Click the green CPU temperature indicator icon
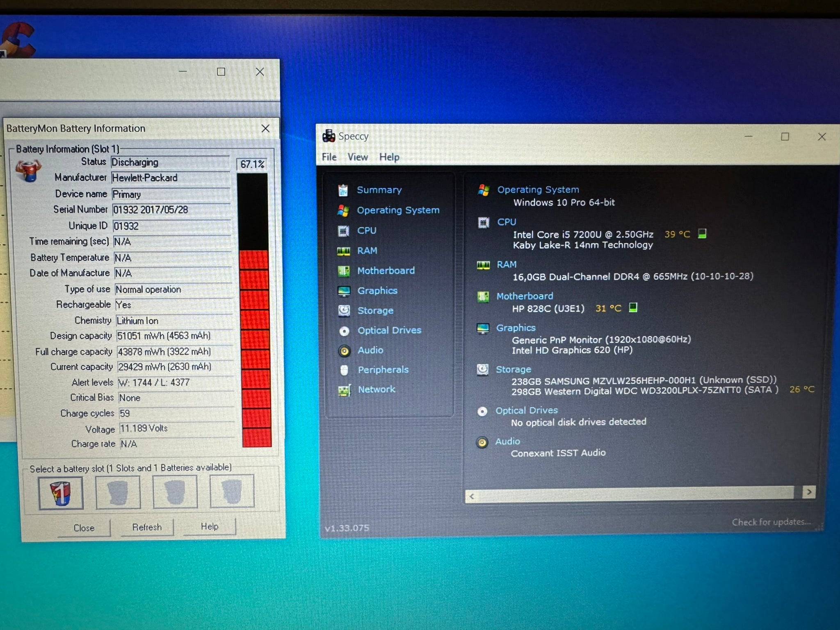The image size is (840, 630). (702, 234)
